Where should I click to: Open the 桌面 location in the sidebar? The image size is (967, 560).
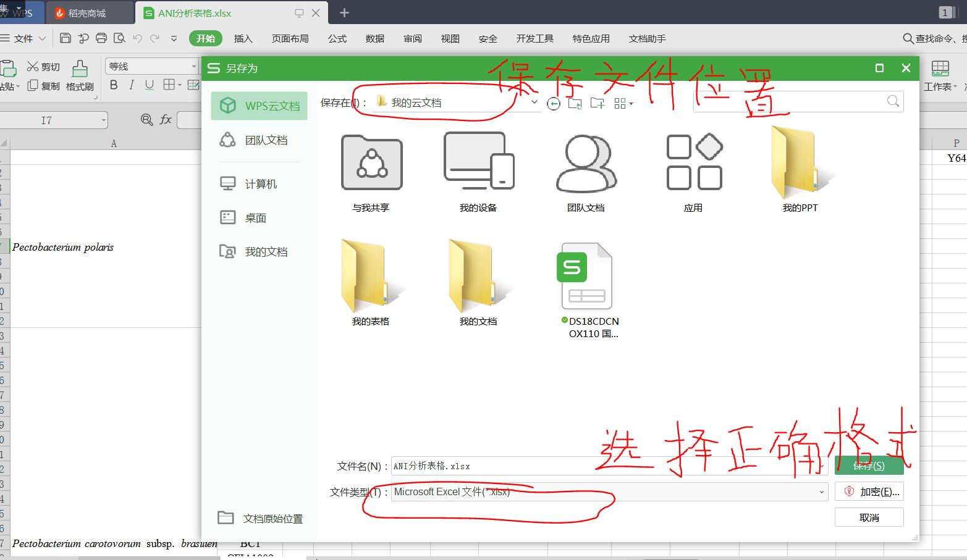pyautogui.click(x=254, y=217)
